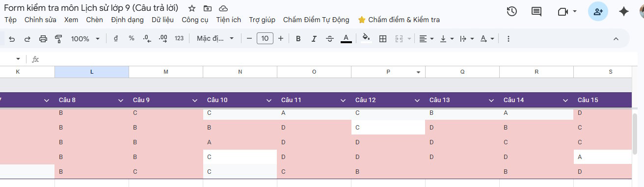
Task: Open filter dropdown for Câu 9
Action: pos(195,100)
